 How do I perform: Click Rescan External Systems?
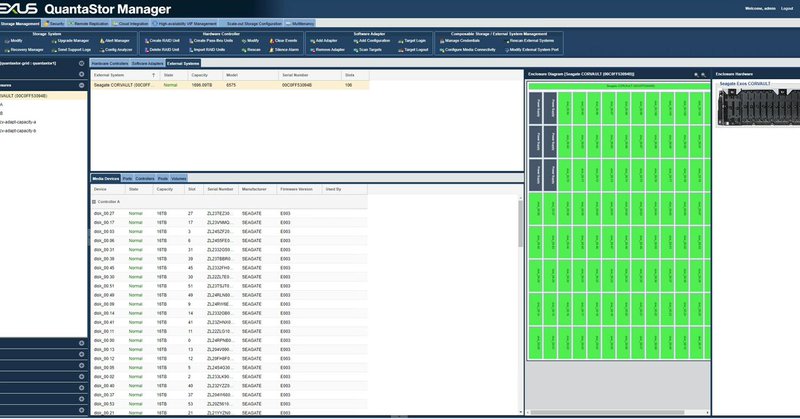point(529,41)
